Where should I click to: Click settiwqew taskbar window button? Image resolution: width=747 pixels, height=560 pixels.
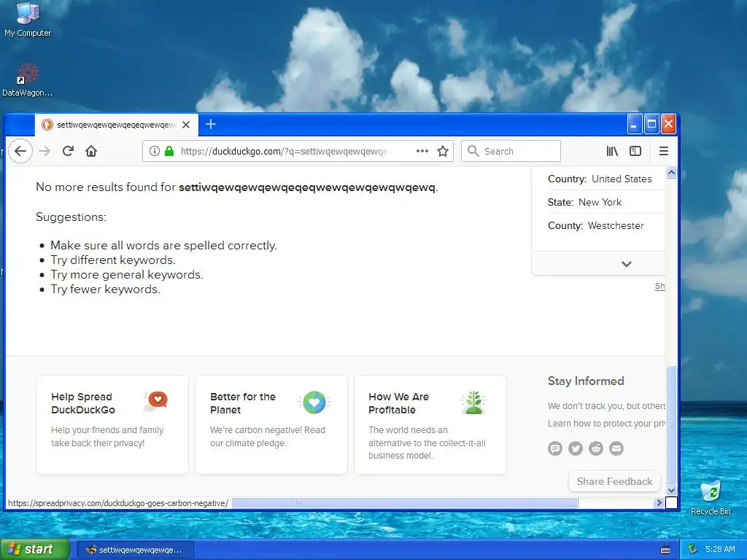coord(135,550)
